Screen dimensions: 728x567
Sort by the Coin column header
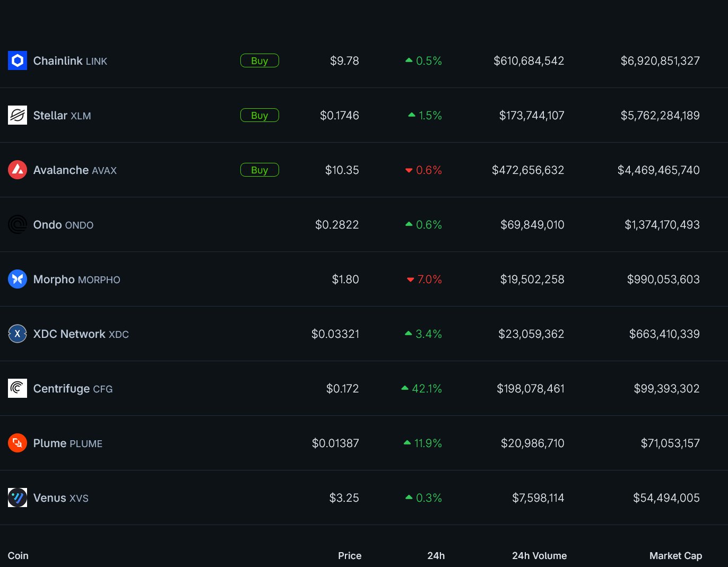18,556
